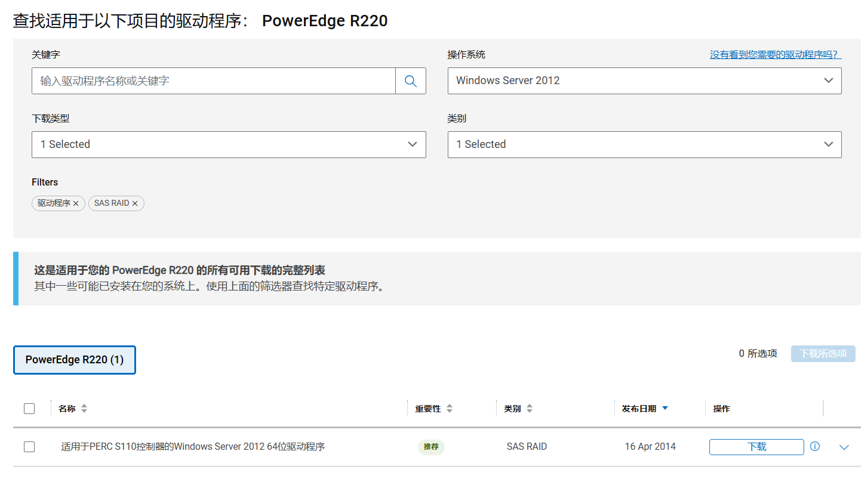Remove the 驱动程序 filter chip
The image size is (868, 482).
[x=76, y=203]
